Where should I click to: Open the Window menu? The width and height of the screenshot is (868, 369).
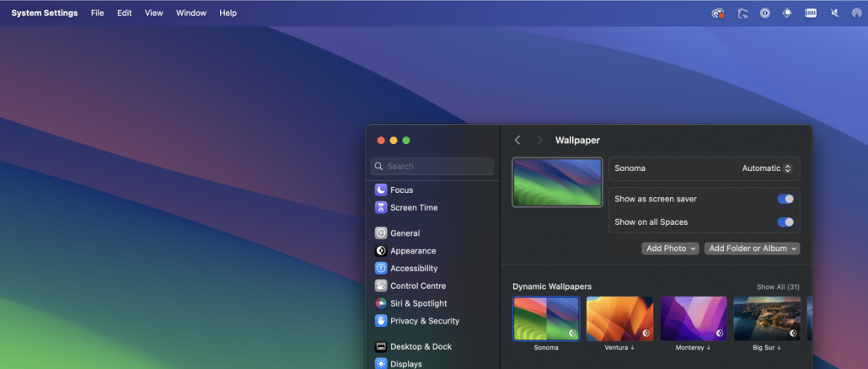point(191,13)
